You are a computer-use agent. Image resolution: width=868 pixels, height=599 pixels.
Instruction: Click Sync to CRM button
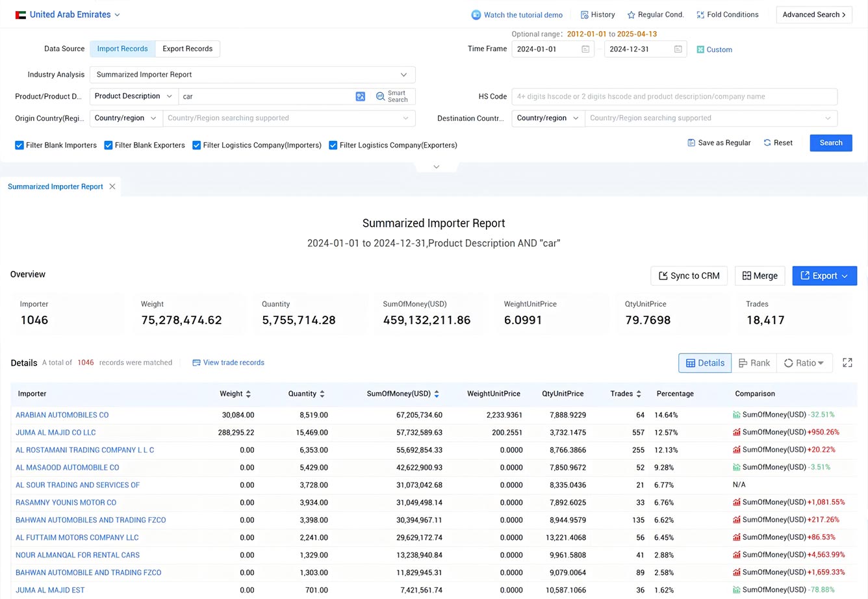coord(689,276)
